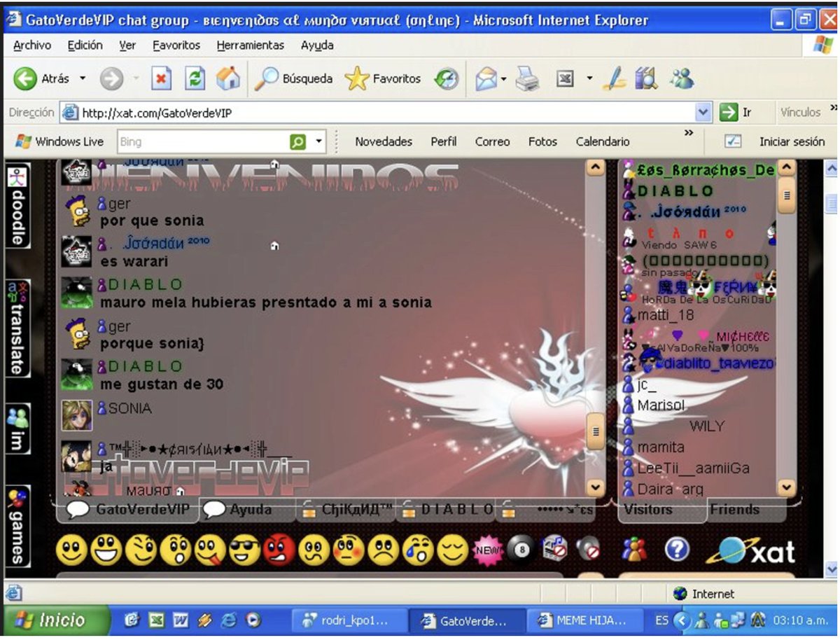Click the 8-ball icon
This screenshot has width=840, height=640.
coord(519,550)
